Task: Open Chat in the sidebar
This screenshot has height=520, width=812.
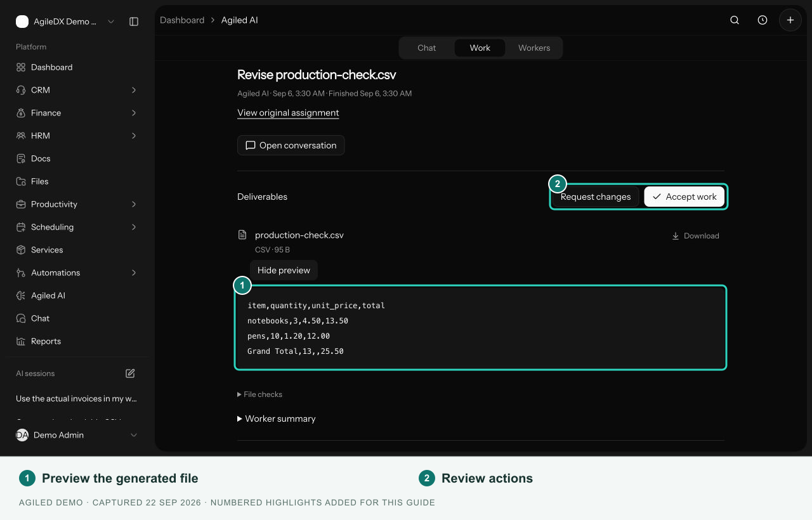Action: [x=76, y=318]
